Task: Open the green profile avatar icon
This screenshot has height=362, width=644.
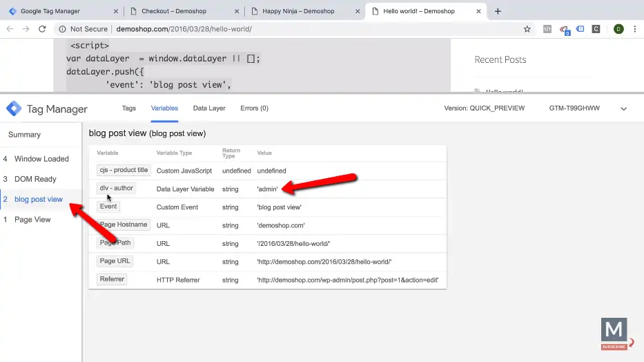Action: (x=618, y=29)
